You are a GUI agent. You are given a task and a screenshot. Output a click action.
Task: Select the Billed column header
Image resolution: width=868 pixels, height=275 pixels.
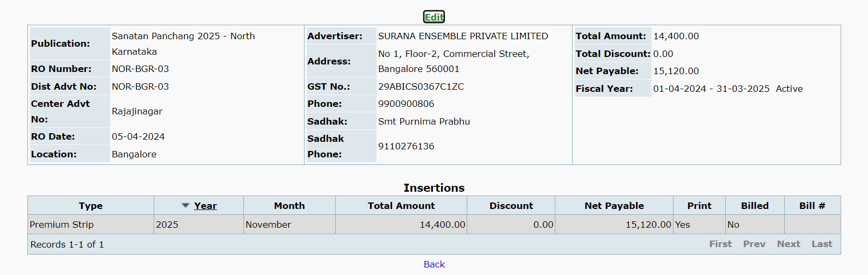(x=755, y=206)
